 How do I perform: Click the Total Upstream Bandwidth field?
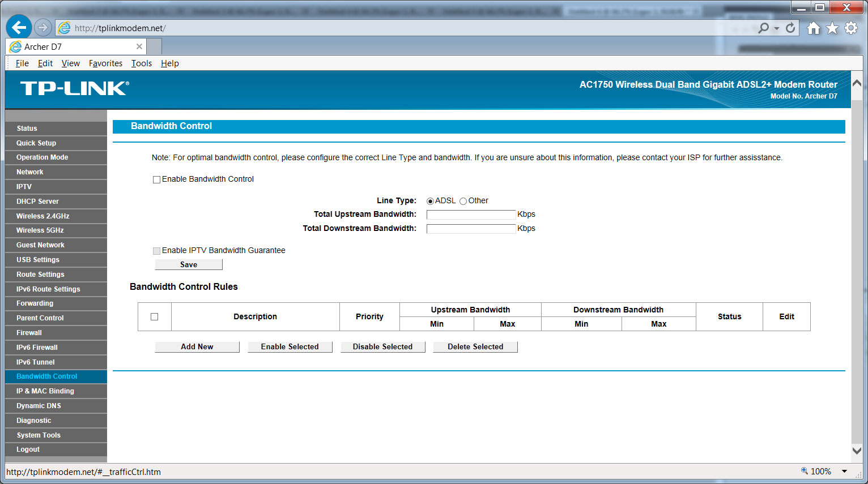tap(471, 215)
